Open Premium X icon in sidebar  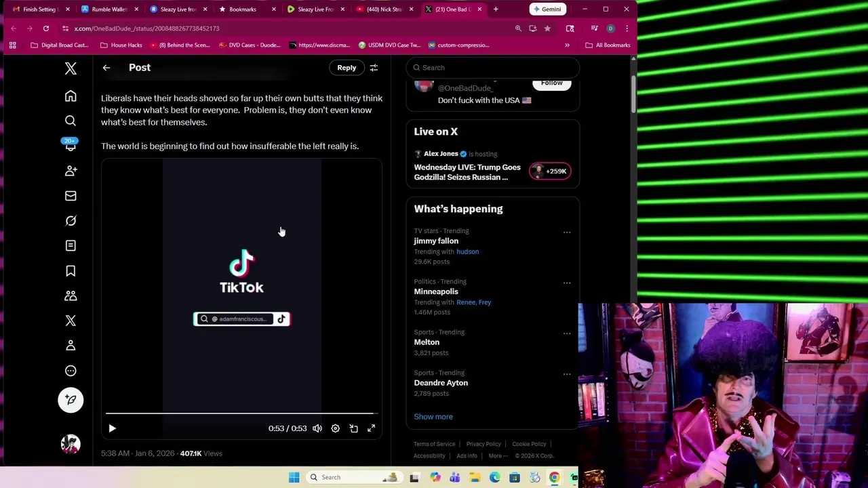tap(71, 321)
